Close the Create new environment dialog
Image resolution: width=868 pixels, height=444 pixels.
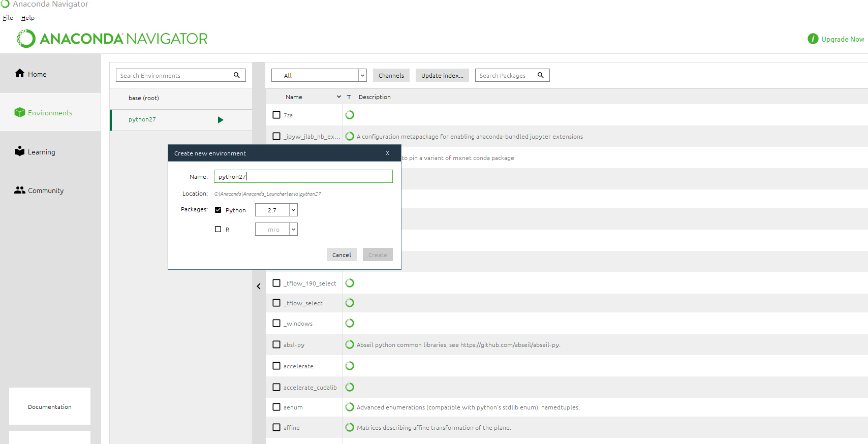(x=387, y=153)
